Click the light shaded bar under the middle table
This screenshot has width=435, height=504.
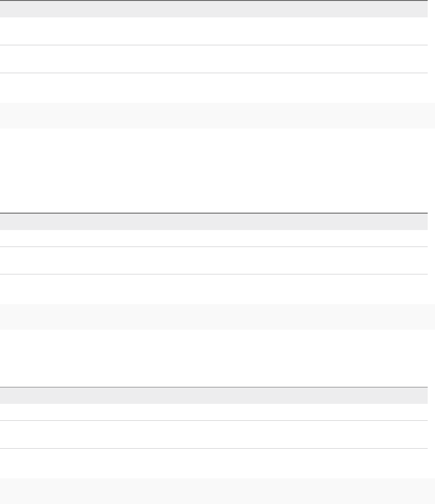(x=217, y=317)
